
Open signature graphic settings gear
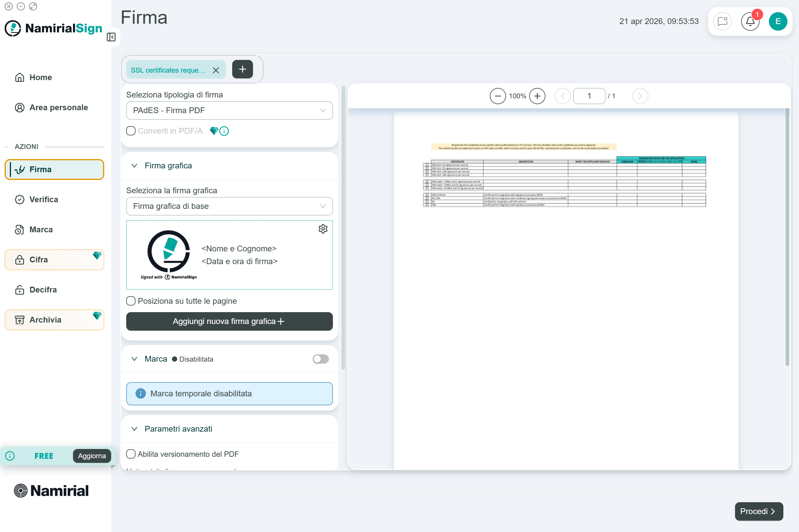coord(323,229)
